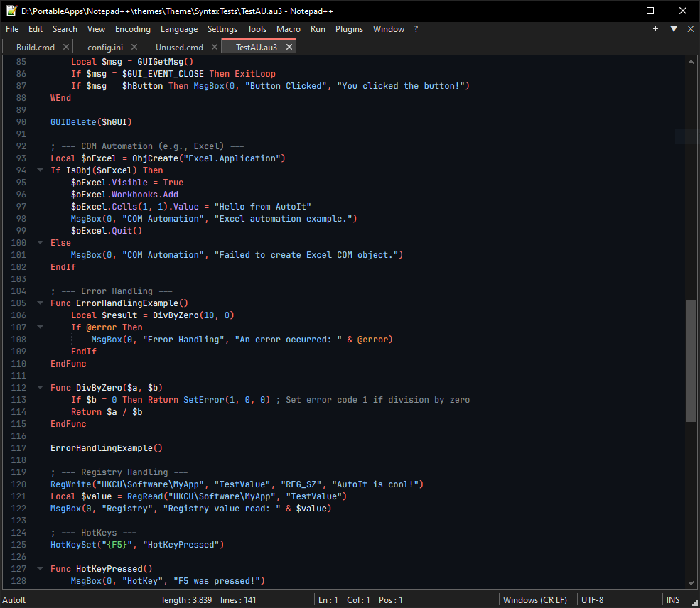
Task: Open a new tab with the plus icon
Action: pyautogui.click(x=655, y=29)
